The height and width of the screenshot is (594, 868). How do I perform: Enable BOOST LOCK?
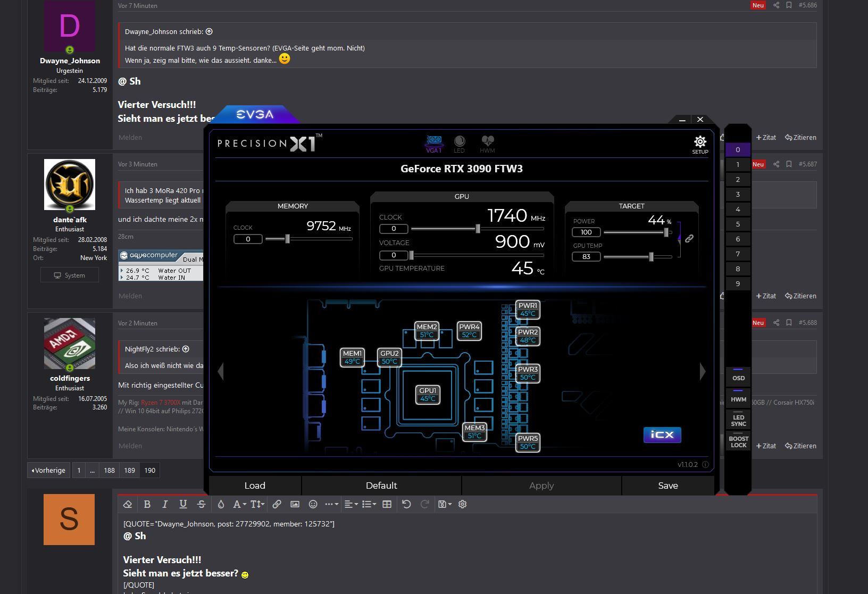[738, 441]
